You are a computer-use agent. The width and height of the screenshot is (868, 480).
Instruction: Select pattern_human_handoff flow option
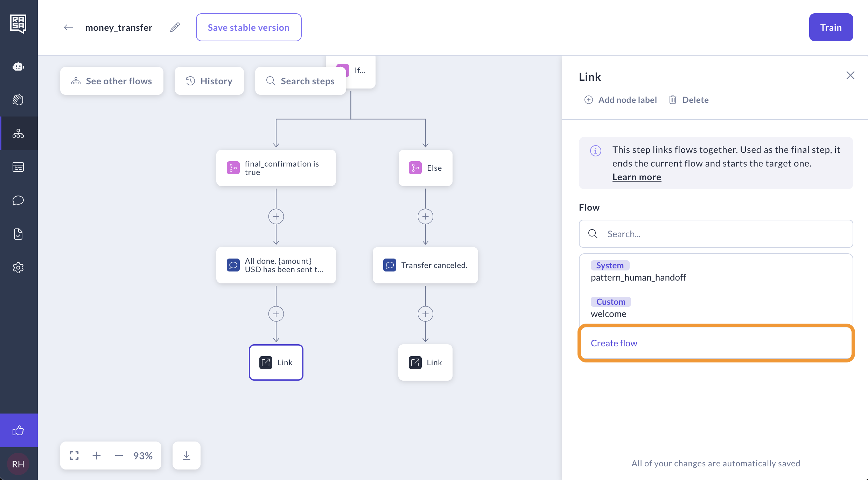tap(638, 277)
